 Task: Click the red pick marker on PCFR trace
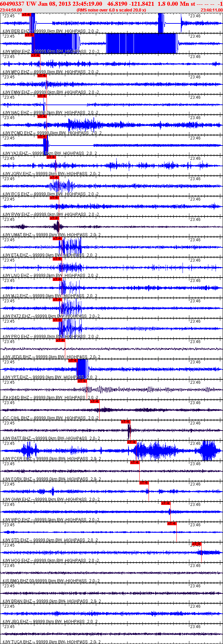coord(132,442)
